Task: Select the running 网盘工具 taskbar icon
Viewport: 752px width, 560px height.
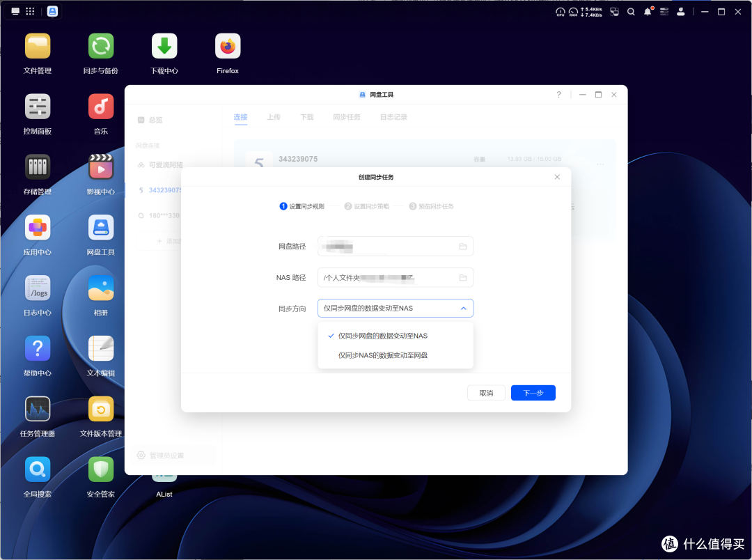Action: pos(52,11)
